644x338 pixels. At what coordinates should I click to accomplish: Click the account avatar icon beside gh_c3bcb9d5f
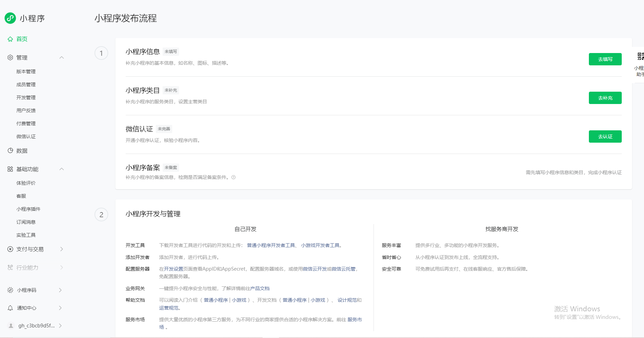coord(11,326)
